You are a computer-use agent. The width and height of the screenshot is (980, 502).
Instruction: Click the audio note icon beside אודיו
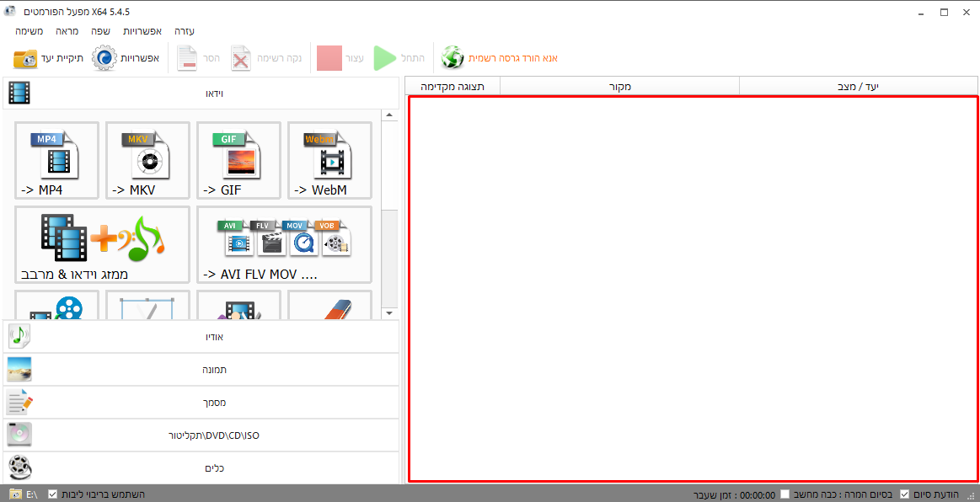[19, 337]
